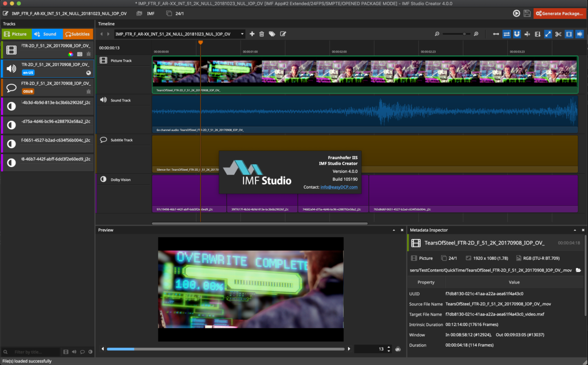Click the Dolby Vision track header
588x365 pixels.
coord(124,179)
